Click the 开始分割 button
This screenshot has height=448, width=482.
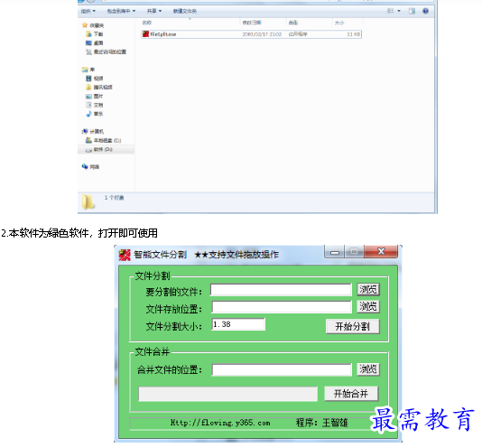click(x=353, y=326)
